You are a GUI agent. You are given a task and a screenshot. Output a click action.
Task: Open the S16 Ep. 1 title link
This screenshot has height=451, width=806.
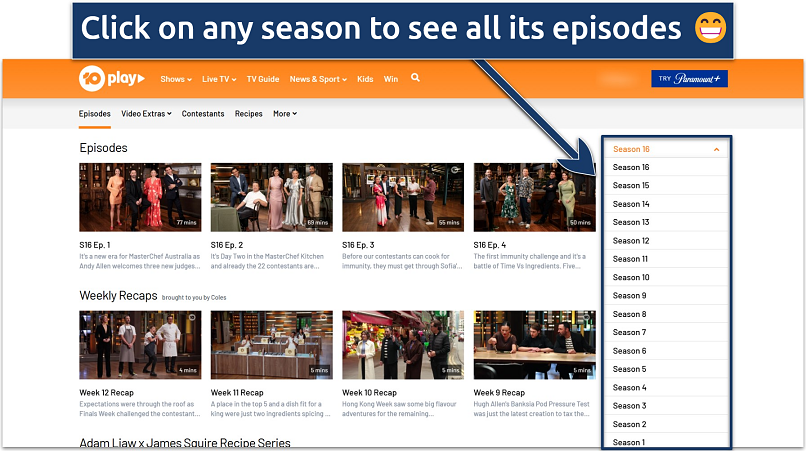pyautogui.click(x=95, y=245)
